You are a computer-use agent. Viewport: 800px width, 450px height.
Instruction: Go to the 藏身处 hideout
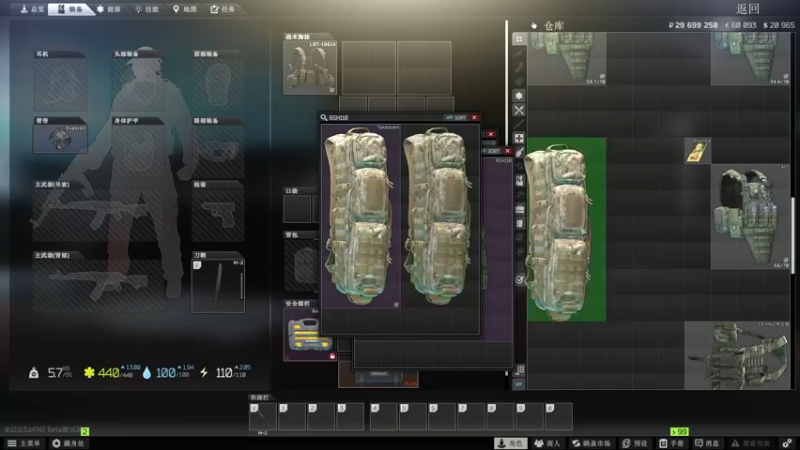(x=68, y=443)
